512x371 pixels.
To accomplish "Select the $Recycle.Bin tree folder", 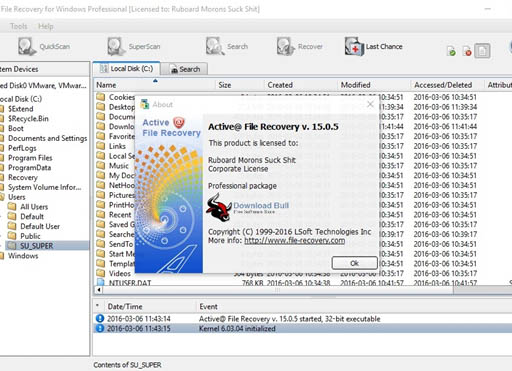I will [28, 119].
